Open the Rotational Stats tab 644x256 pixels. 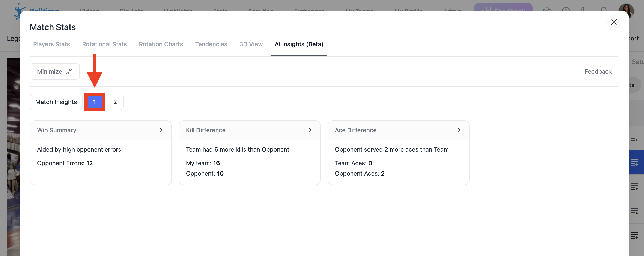[x=104, y=44]
